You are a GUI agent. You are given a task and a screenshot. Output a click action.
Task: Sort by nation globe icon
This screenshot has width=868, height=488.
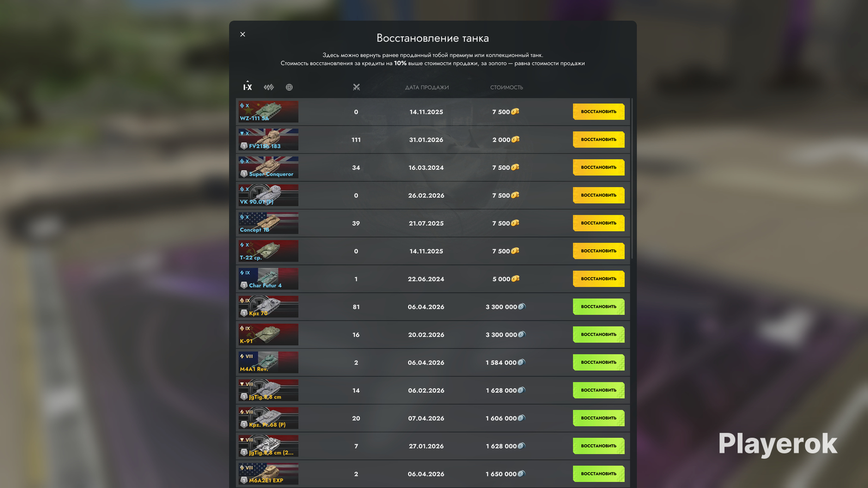(x=289, y=87)
